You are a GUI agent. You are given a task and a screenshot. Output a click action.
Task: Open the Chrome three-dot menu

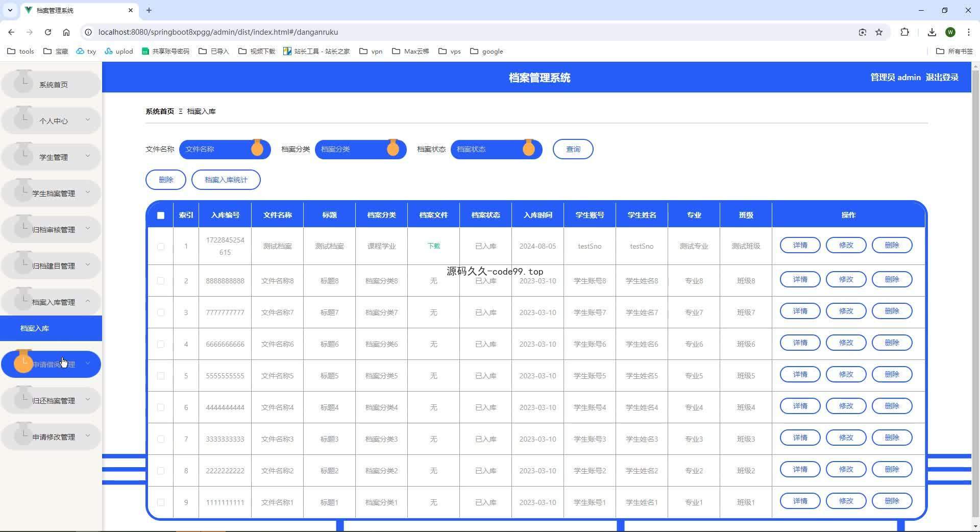(969, 32)
